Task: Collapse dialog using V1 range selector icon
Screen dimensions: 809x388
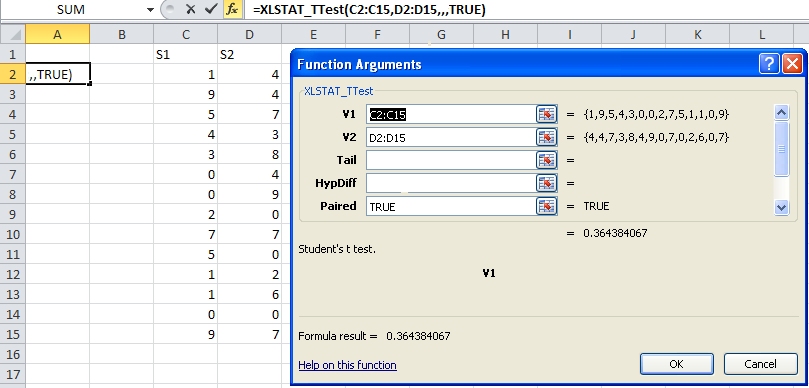Action: click(x=546, y=114)
